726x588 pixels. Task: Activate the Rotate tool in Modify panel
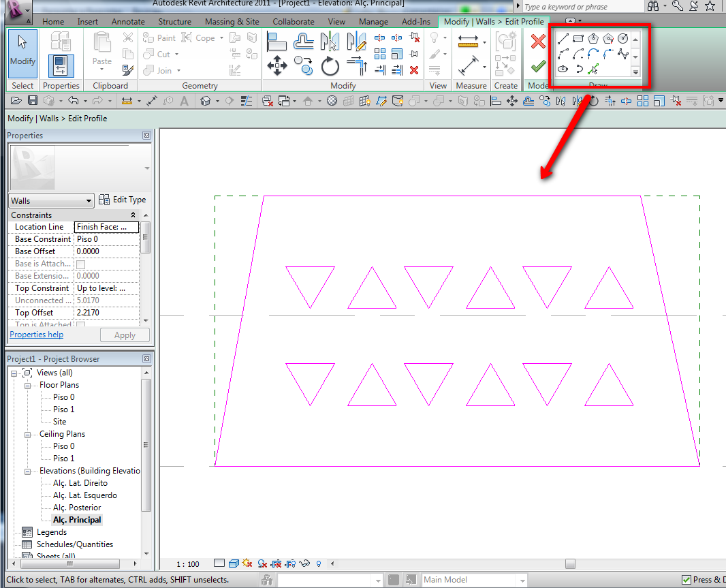[330, 66]
